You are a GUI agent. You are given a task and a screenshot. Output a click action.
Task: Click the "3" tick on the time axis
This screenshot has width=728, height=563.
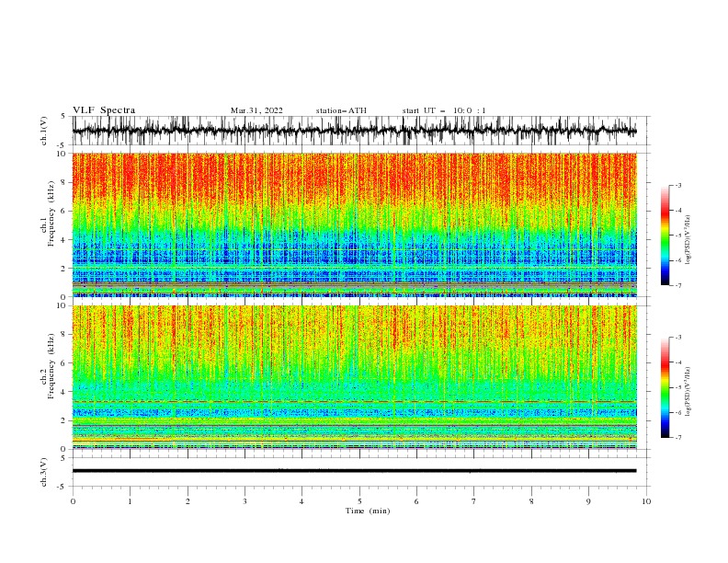click(245, 501)
